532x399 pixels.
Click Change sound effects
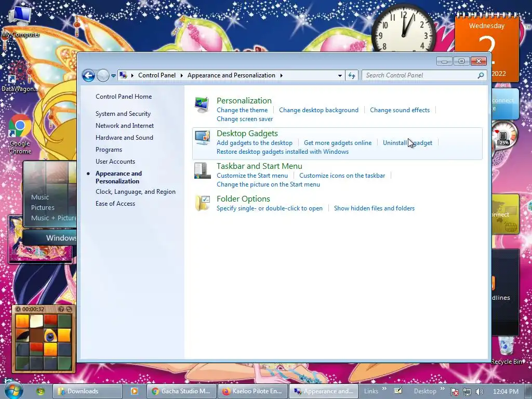click(400, 110)
